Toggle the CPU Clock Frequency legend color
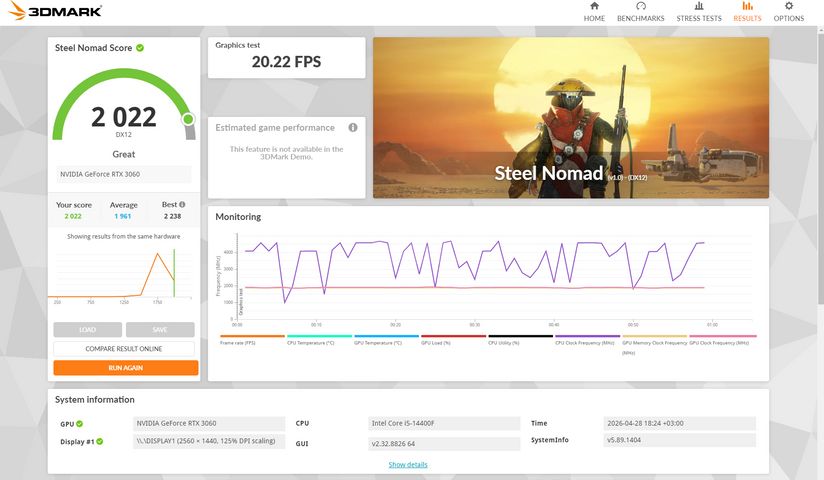 point(588,336)
